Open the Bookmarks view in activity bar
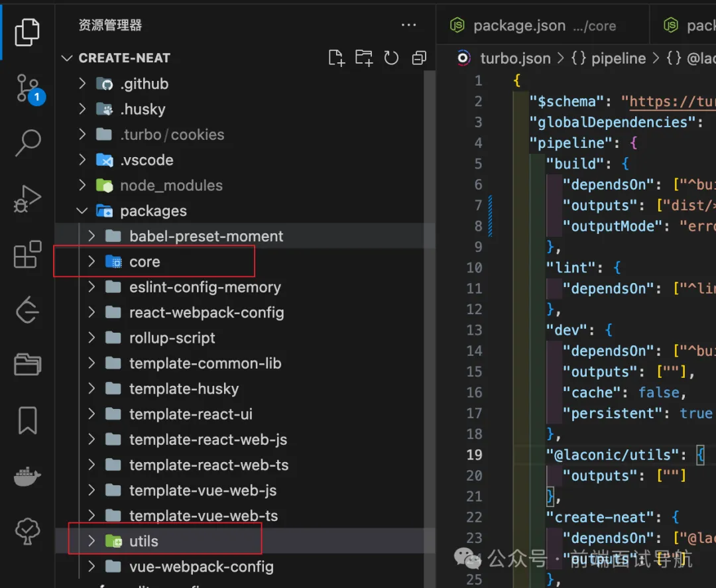The height and width of the screenshot is (588, 716). (x=27, y=420)
